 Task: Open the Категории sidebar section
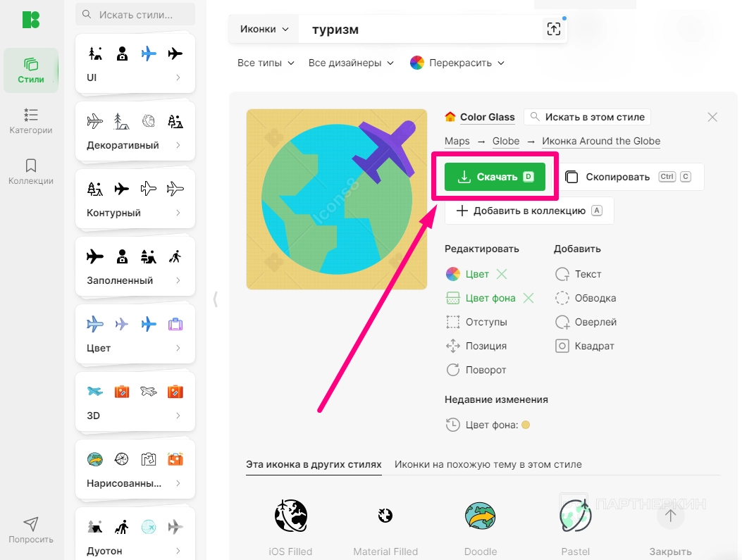coord(31,120)
